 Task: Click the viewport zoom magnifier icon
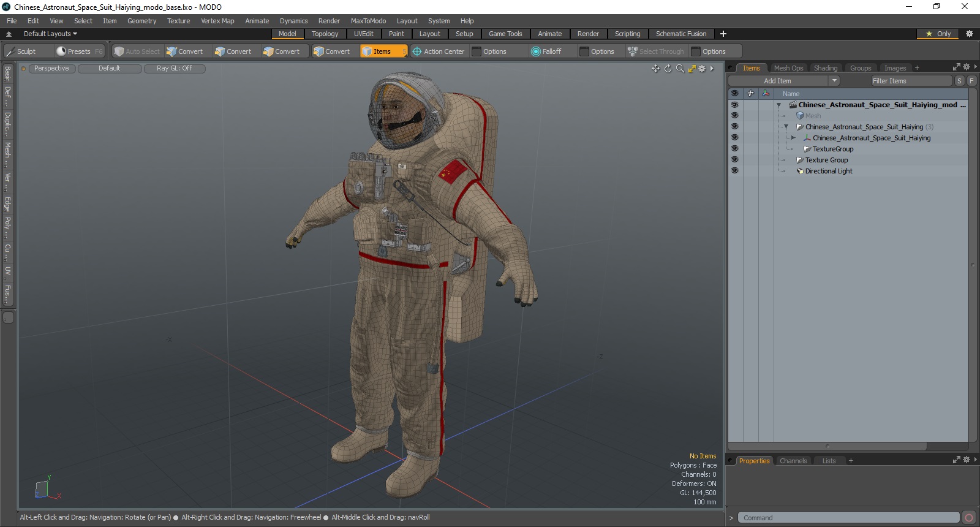(680, 69)
